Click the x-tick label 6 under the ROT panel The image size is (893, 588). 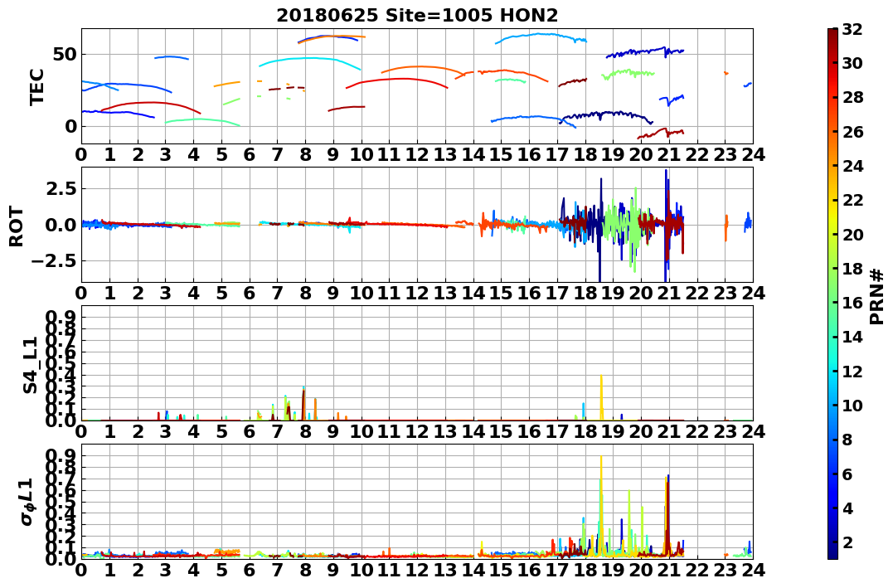tap(250, 293)
